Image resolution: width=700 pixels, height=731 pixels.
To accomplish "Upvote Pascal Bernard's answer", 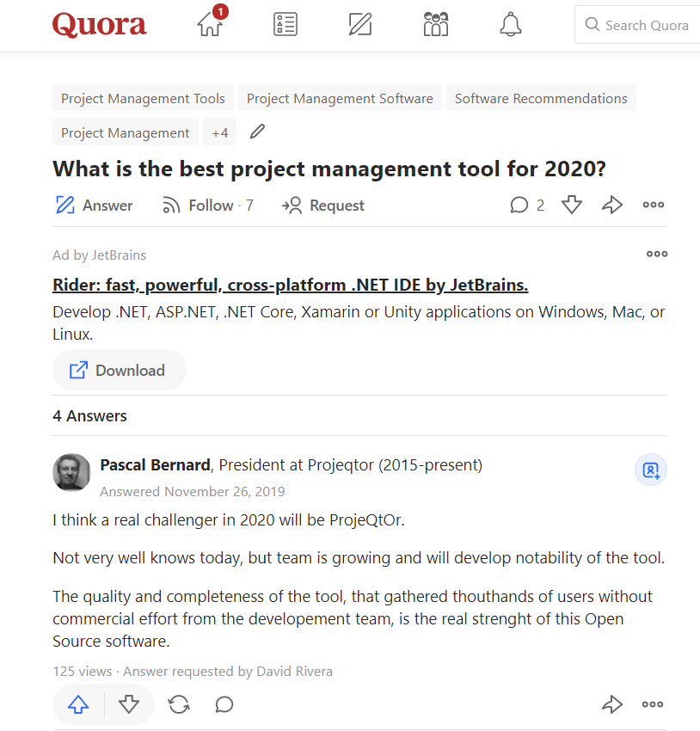I will click(x=78, y=704).
